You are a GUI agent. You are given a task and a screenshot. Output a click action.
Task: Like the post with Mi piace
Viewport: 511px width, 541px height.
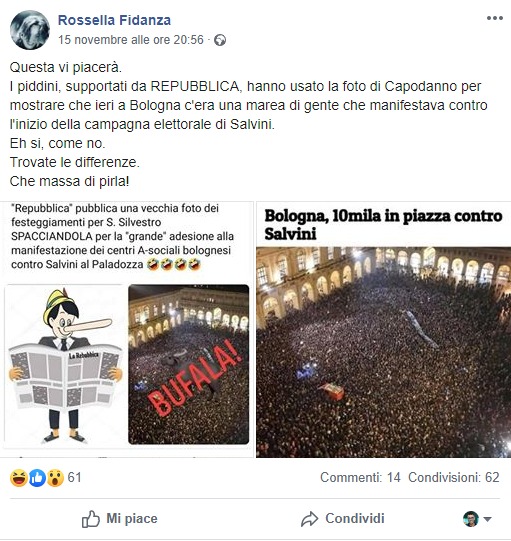(119, 519)
